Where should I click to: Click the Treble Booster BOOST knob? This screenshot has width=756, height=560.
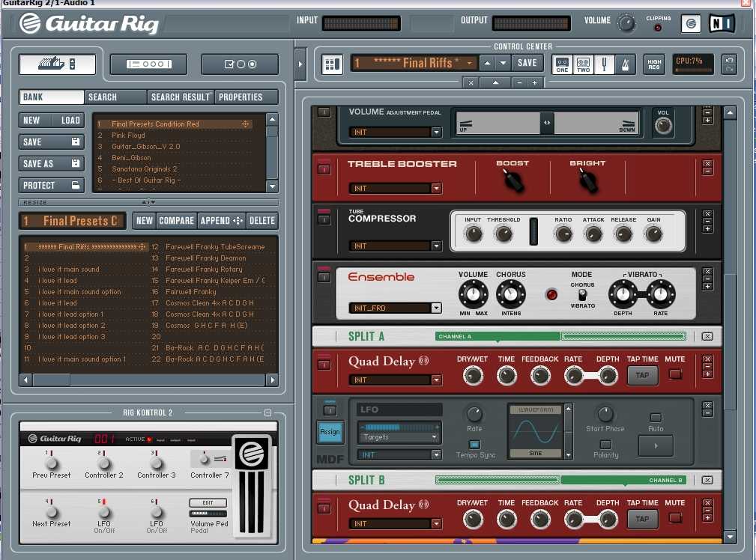click(x=513, y=180)
